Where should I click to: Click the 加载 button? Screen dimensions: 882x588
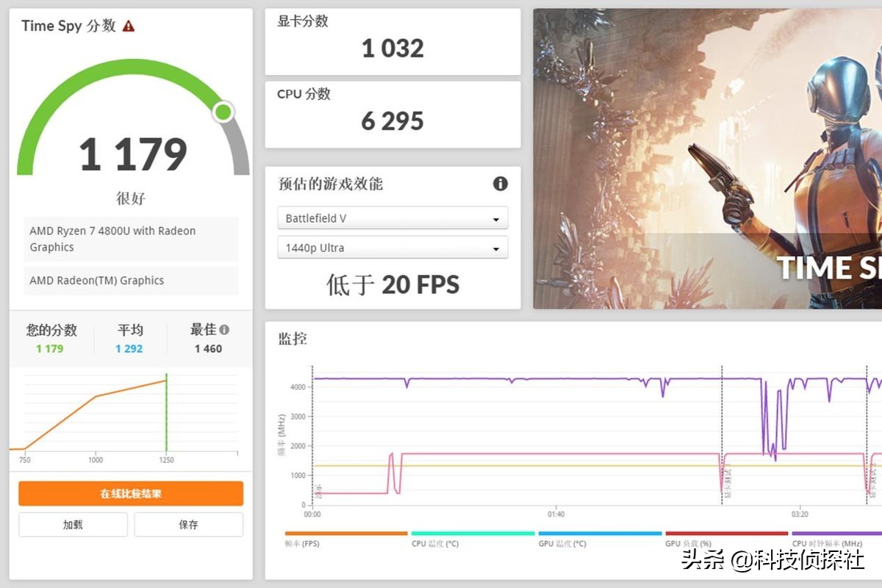click(73, 525)
